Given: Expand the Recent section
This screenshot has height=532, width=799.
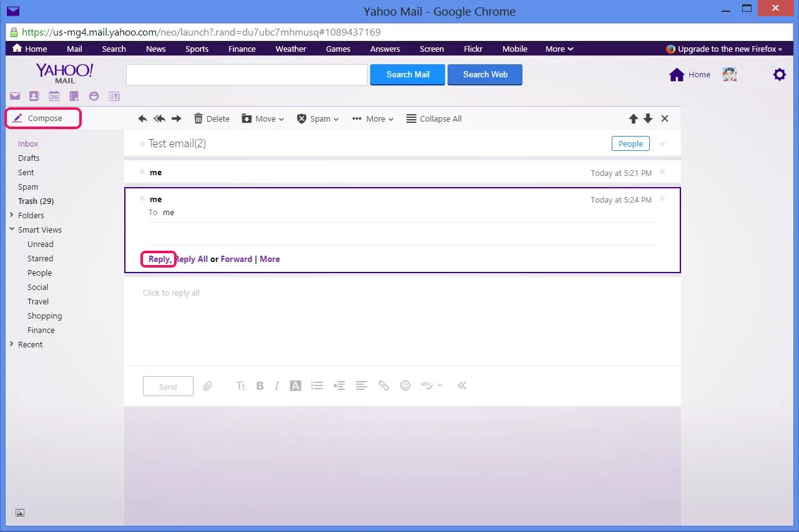Looking at the screenshot, I should (12, 344).
